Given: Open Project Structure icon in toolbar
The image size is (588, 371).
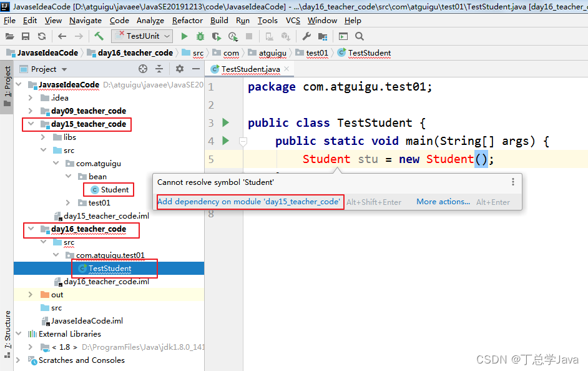Looking at the screenshot, I should pyautogui.click(x=323, y=36).
